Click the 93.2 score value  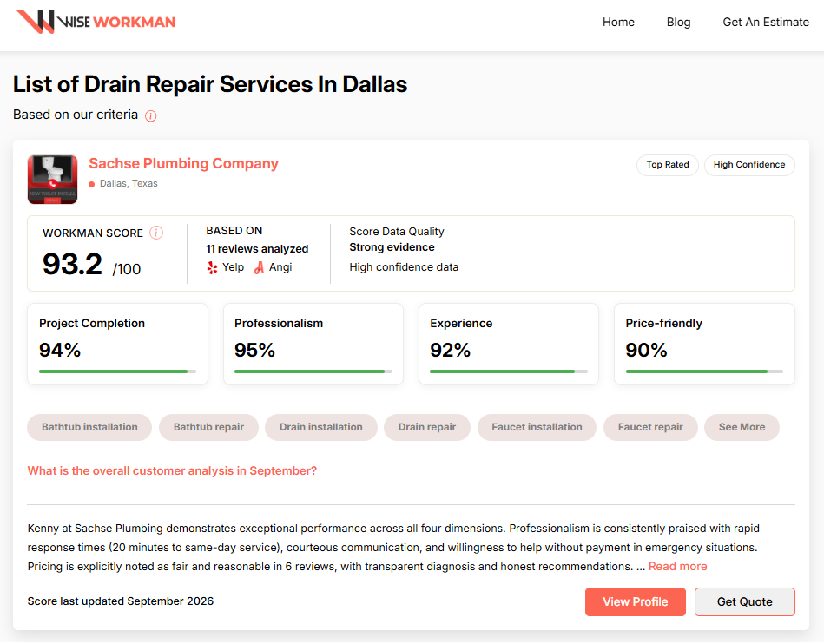click(73, 264)
